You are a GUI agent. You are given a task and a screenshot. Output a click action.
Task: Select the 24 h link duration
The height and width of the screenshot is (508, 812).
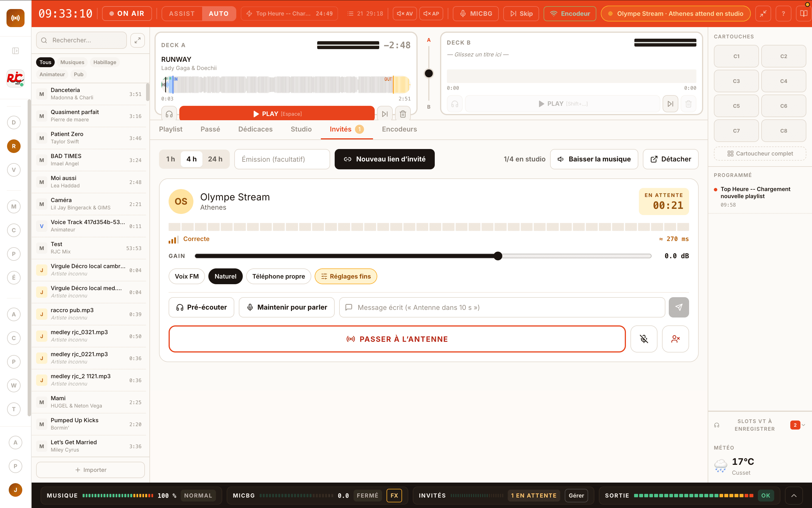[215, 159]
